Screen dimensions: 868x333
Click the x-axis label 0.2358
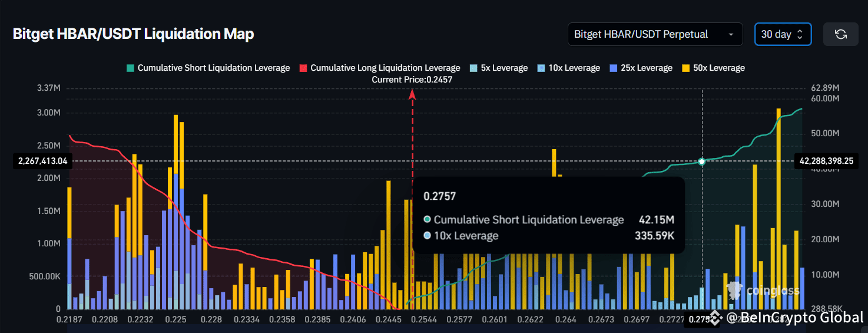point(283,319)
